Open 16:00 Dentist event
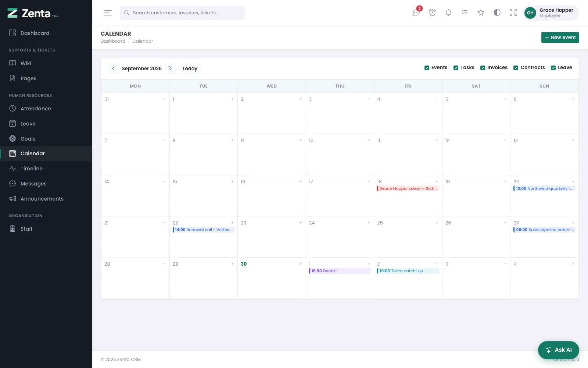 click(340, 271)
